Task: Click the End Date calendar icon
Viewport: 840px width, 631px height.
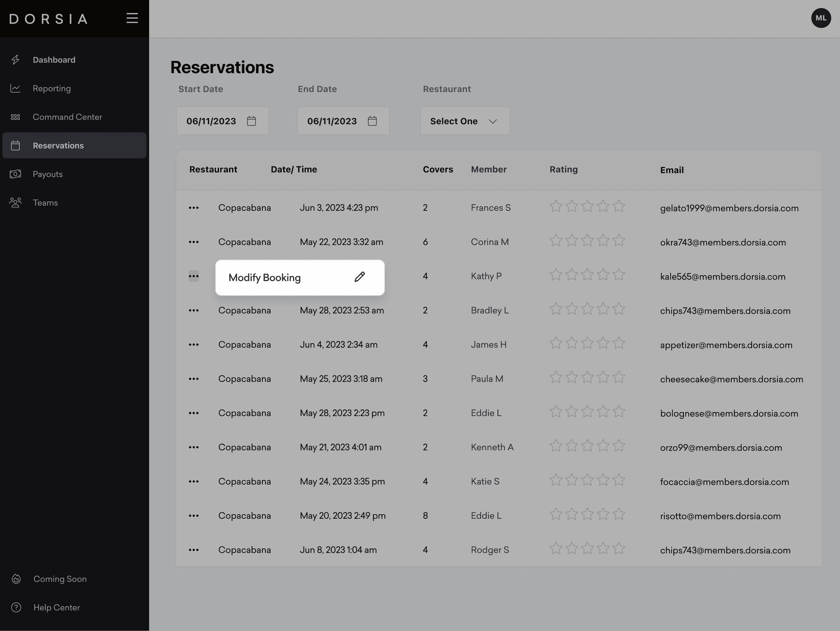Action: (372, 121)
